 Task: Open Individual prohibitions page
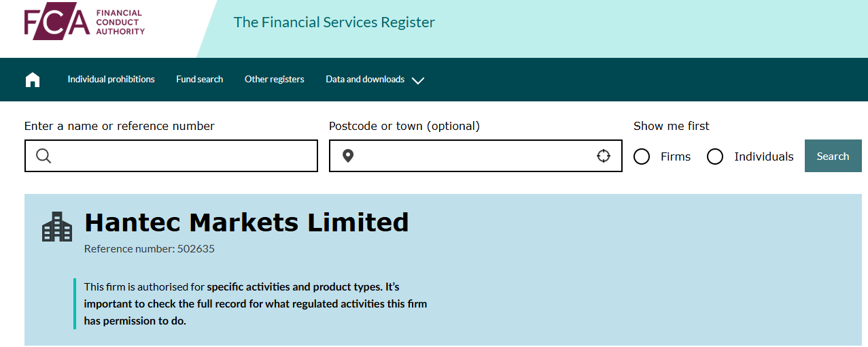click(x=111, y=80)
